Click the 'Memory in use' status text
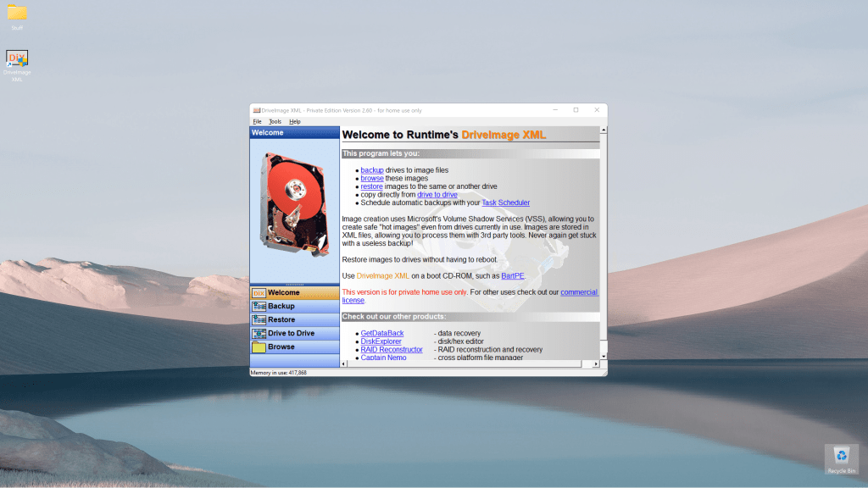Screen dimensions: 868x488 pyautogui.click(x=278, y=373)
